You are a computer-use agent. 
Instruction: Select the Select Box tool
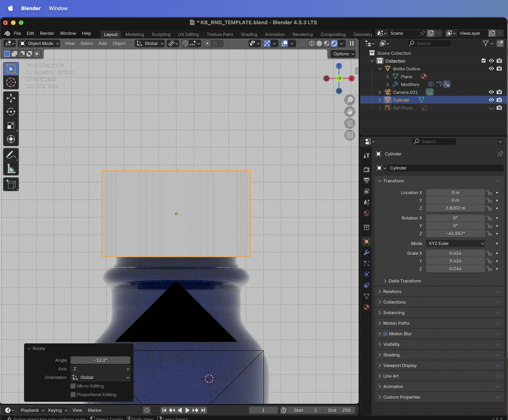pyautogui.click(x=11, y=69)
